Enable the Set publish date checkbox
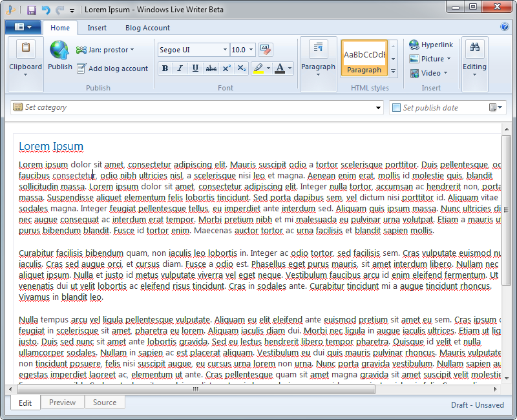This screenshot has height=420, width=517. click(x=396, y=108)
